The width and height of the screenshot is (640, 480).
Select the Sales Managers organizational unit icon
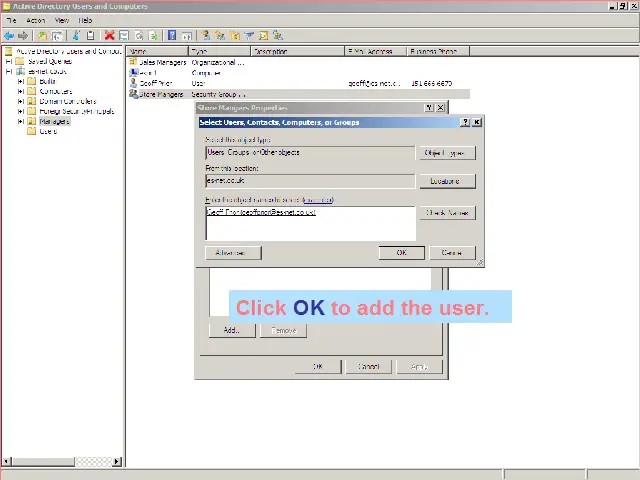[x=133, y=62]
